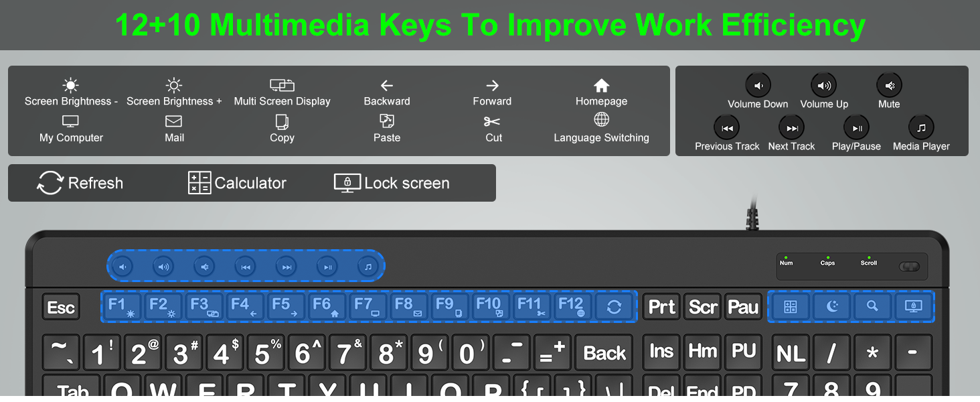Click the Hm key
Screen dimensions: 980x402
[x=702, y=352]
